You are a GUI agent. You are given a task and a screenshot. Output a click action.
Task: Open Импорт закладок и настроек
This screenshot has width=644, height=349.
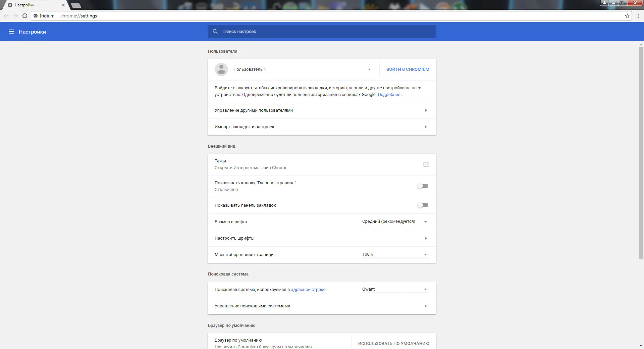click(x=322, y=127)
